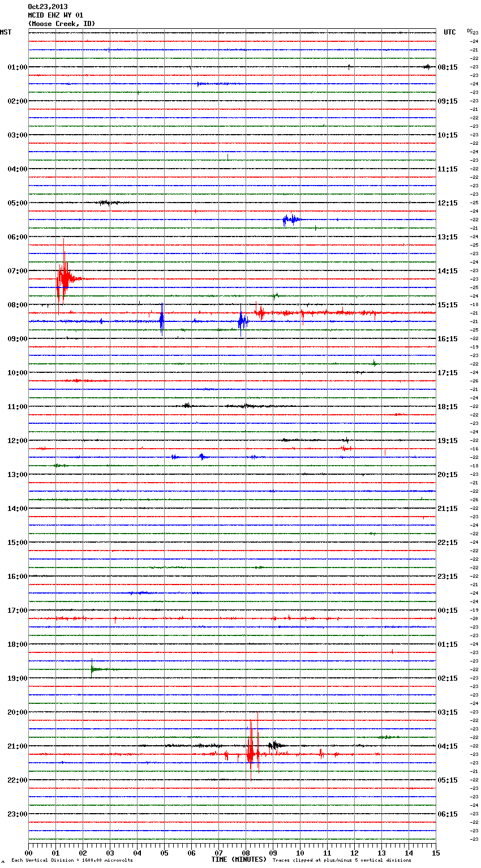The height and width of the screenshot is (868, 481).
Task: Click the 15:15 UTC row label
Action: click(x=448, y=305)
